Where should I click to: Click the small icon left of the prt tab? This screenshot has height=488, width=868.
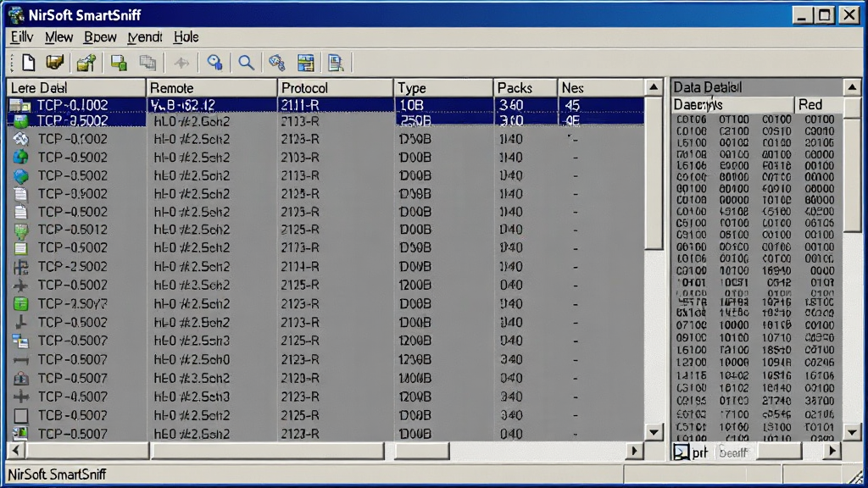click(x=681, y=452)
